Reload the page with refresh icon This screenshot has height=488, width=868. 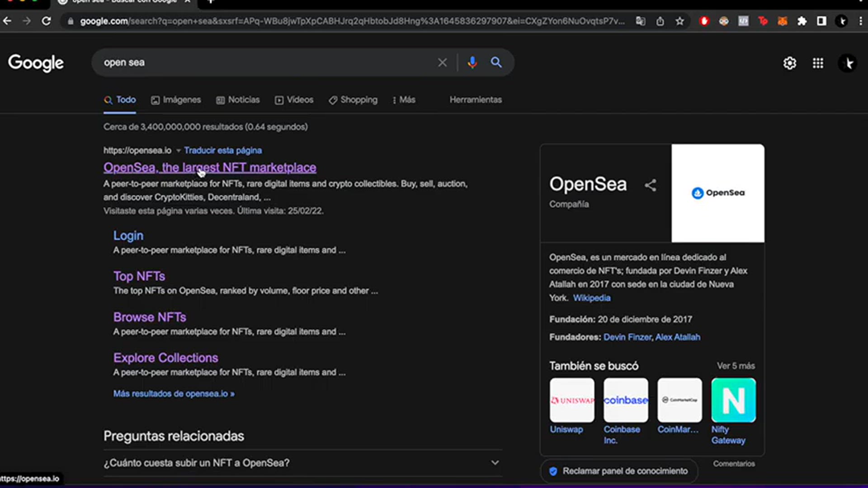coord(46,21)
